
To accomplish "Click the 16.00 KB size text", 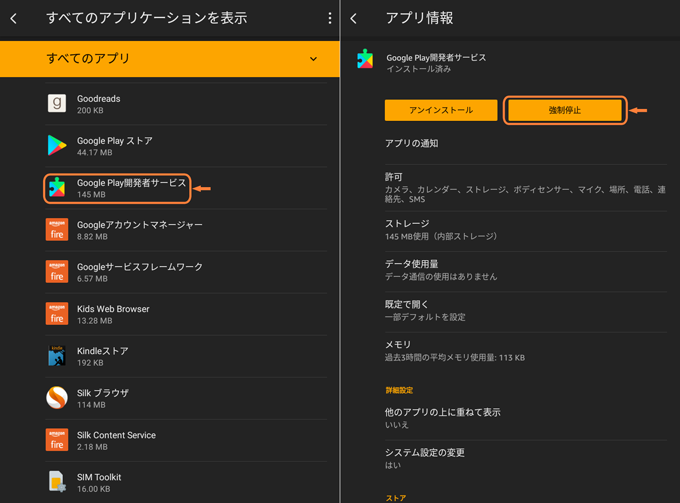I will pos(93,489).
